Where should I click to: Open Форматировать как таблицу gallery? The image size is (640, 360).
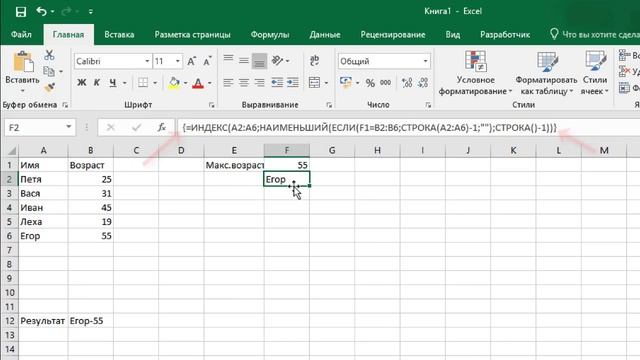pyautogui.click(x=547, y=73)
